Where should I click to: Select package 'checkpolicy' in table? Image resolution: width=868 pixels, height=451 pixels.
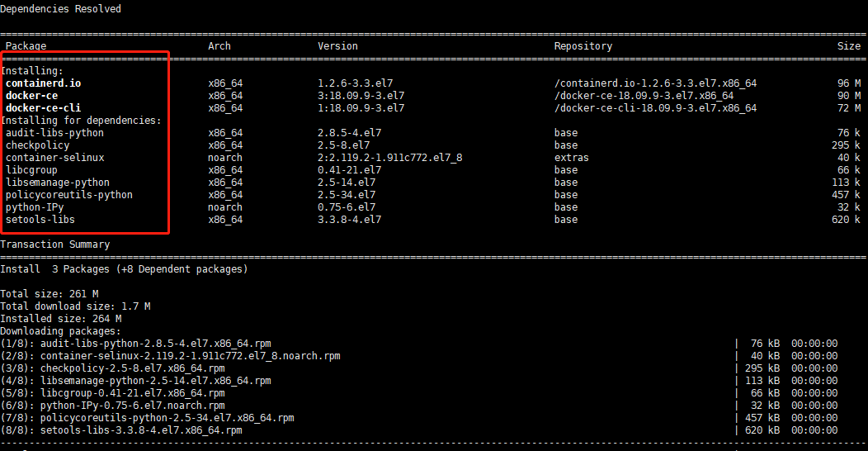[x=38, y=145]
